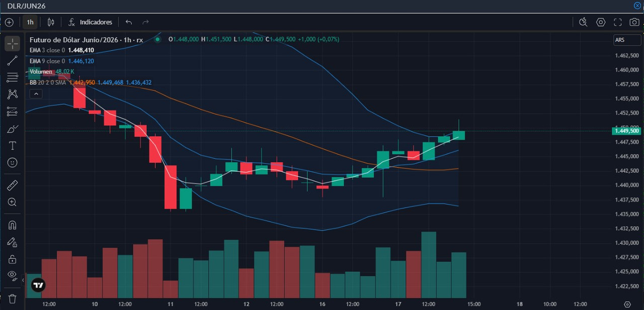Viewport: 644px width, 310px height.
Task: Take a chart snapshot with camera icon
Action: coord(635,22)
